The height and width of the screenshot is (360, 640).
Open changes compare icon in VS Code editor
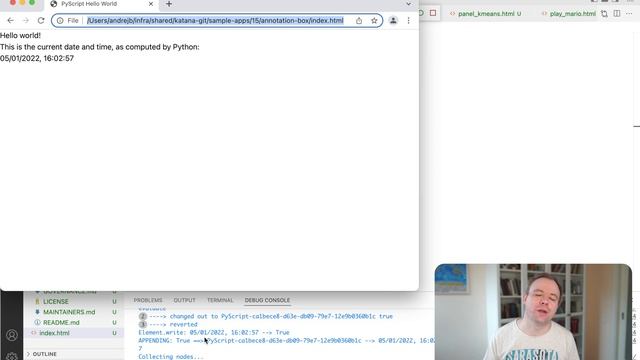(x=604, y=13)
